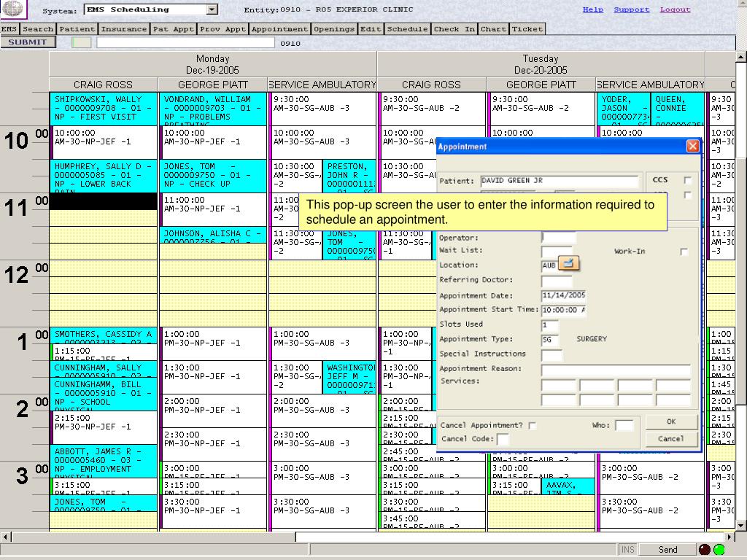Image resolution: width=747 pixels, height=560 pixels.
Task: Enable the CCS checkbox
Action: click(x=687, y=180)
